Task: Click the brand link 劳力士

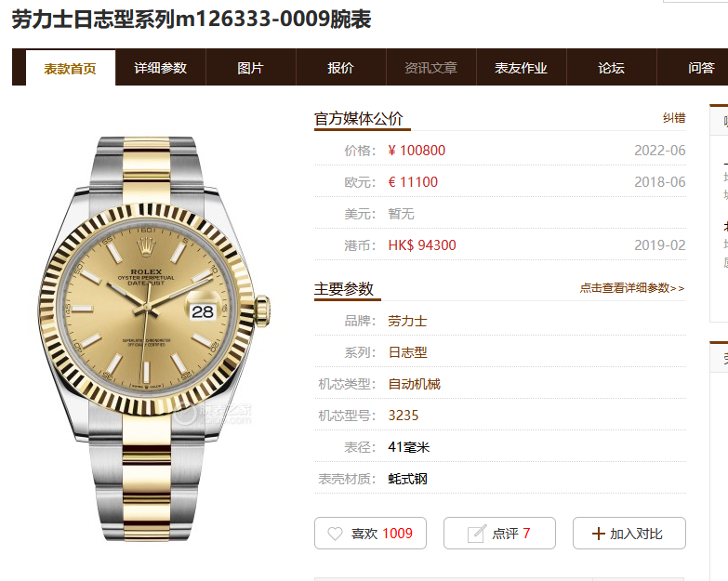Action: pyautogui.click(x=407, y=321)
